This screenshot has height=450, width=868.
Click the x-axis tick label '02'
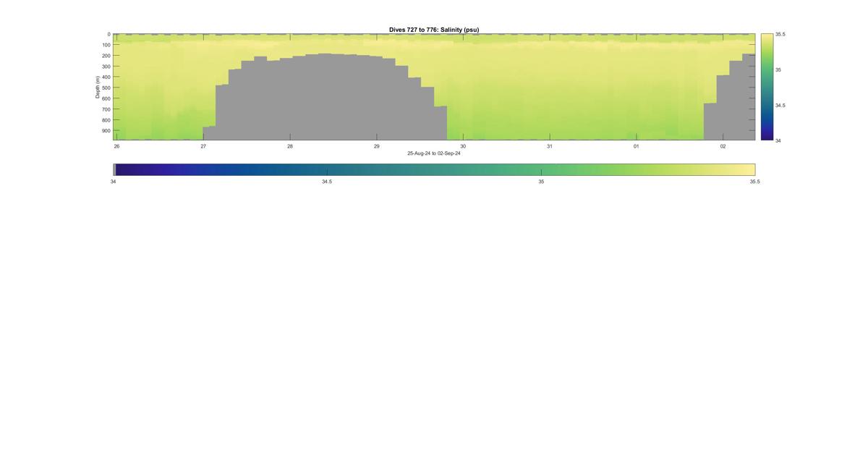point(723,146)
